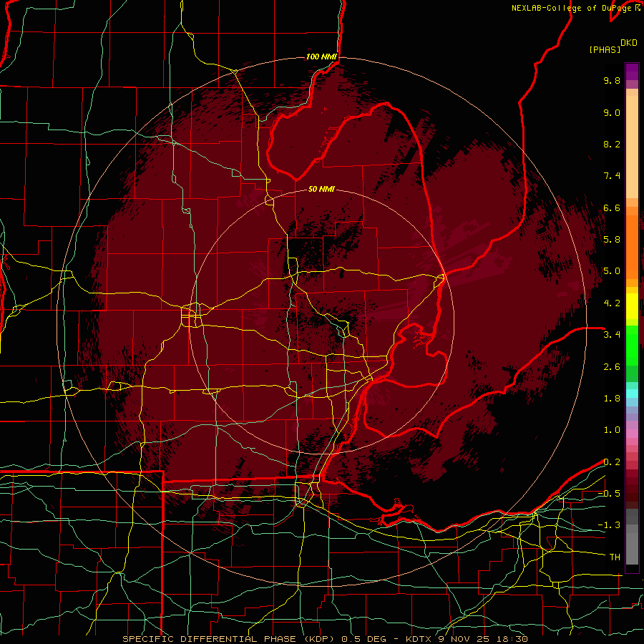Click the pink segment of the color bar

[x=632, y=434]
